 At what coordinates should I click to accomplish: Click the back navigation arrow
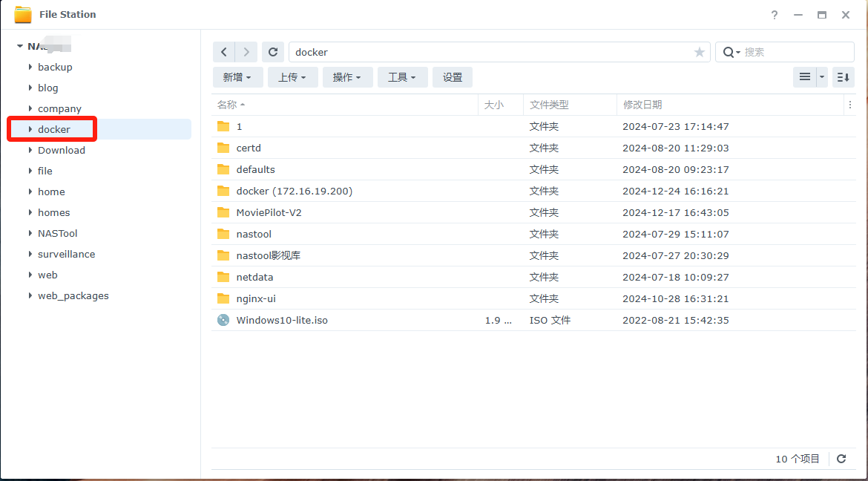pyautogui.click(x=224, y=52)
